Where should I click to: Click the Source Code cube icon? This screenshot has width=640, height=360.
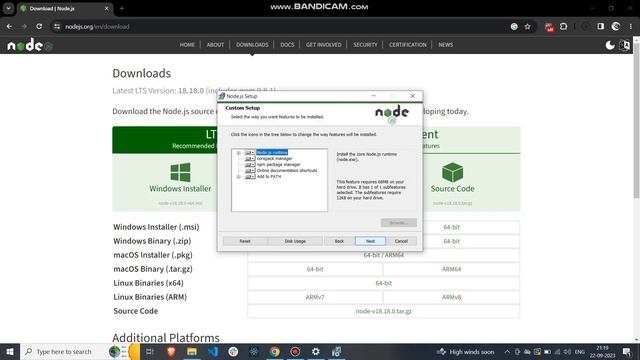(x=452, y=172)
